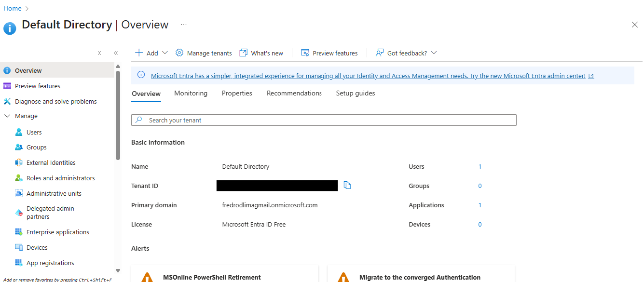
Task: Click Migrate to the converged Authentication title
Action: tap(420, 277)
